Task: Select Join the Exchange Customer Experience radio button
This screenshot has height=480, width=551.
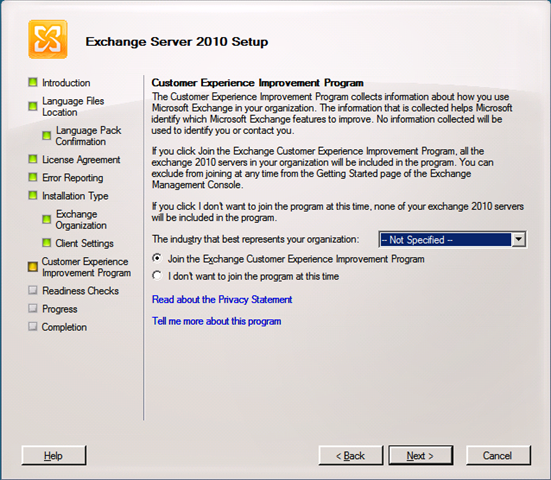Action: tap(157, 259)
